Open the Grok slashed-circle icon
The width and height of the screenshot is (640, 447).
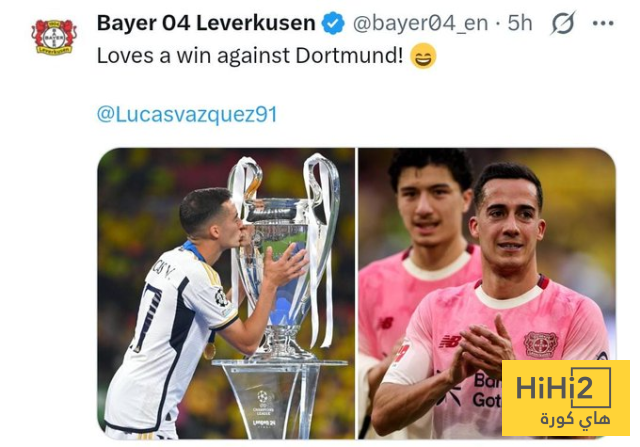(563, 23)
